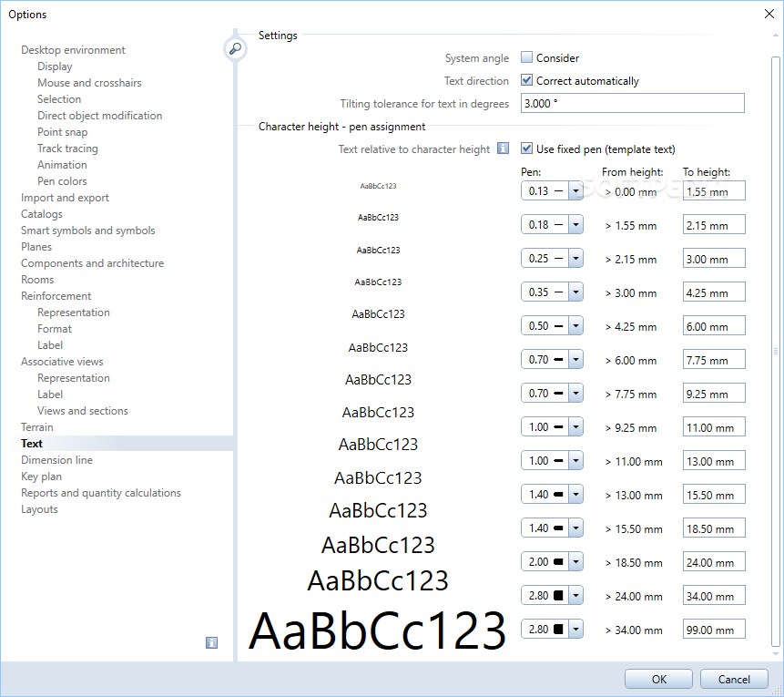Select Track tracing page
Image resolution: width=784 pixels, height=697 pixels.
click(67, 149)
